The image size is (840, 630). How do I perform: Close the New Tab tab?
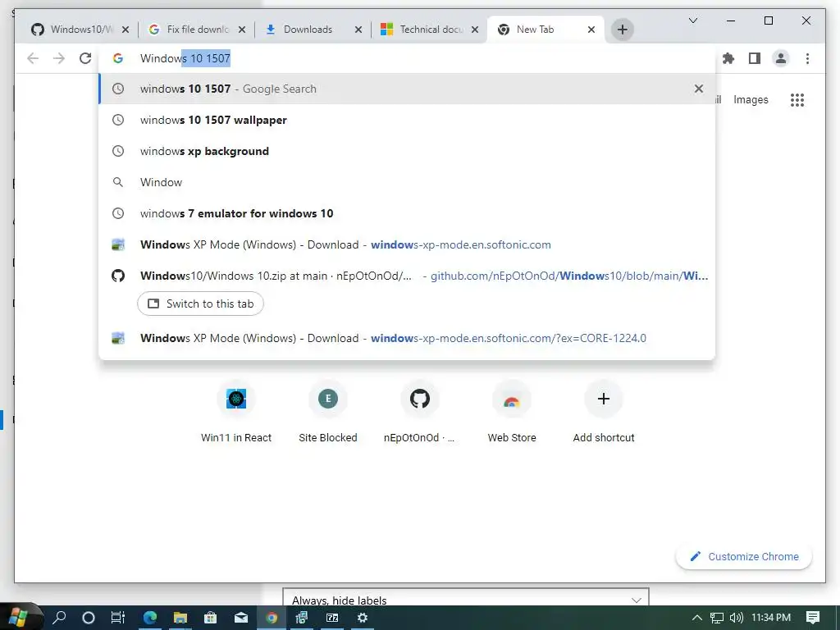[x=591, y=30]
